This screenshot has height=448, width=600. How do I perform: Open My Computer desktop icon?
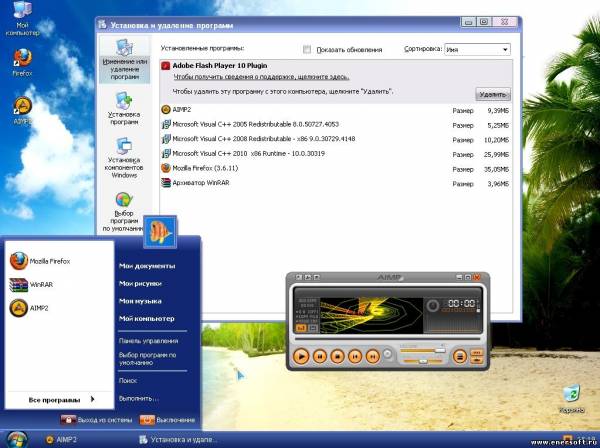click(22, 18)
